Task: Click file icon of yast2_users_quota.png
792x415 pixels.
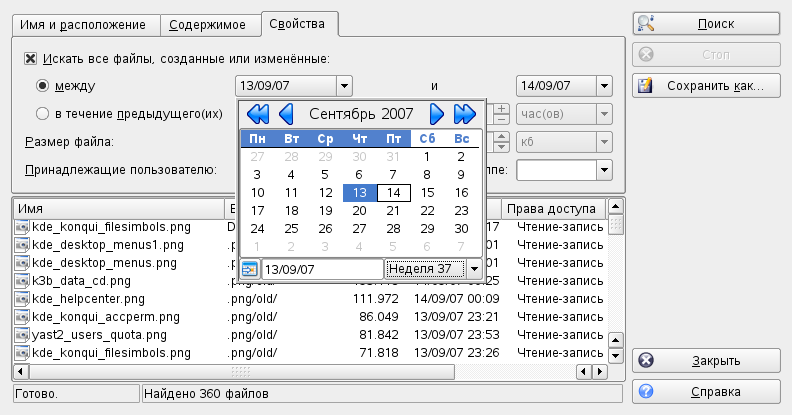Action: click(x=22, y=334)
